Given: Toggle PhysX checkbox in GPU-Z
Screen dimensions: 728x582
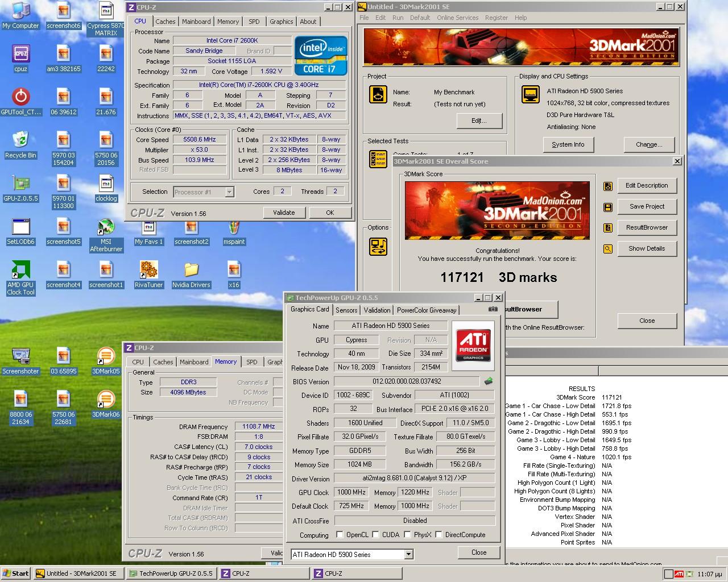Looking at the screenshot, I should (407, 534).
